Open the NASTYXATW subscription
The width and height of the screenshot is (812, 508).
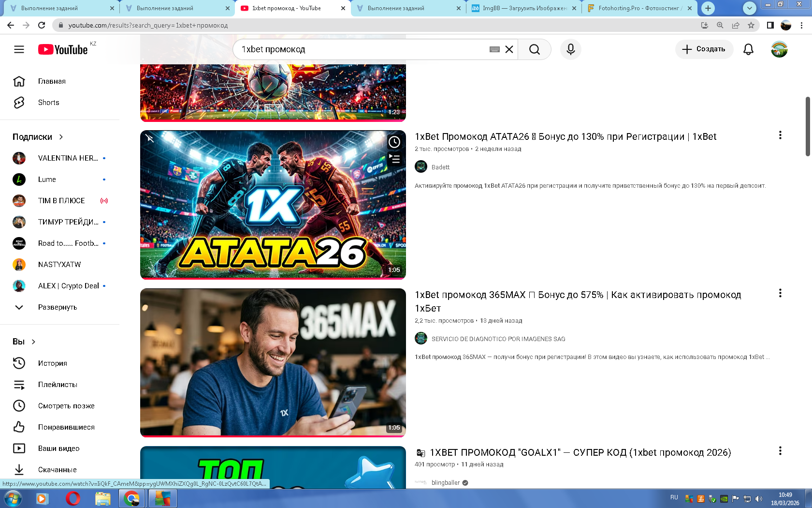59,265
